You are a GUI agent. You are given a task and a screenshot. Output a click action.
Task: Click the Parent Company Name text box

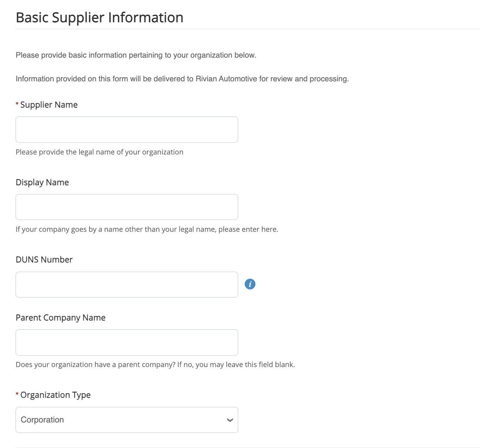[x=126, y=343]
